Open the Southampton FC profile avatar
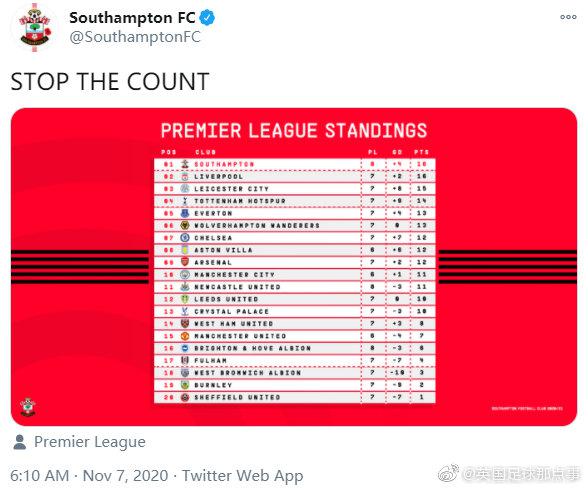 (x=35, y=28)
